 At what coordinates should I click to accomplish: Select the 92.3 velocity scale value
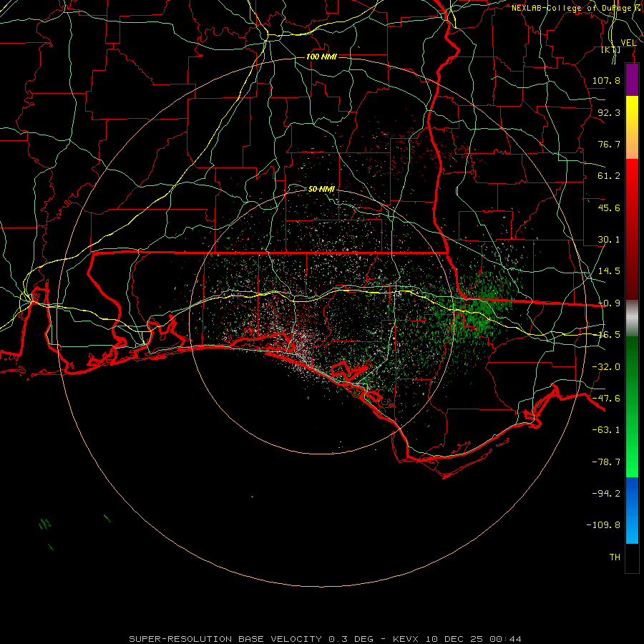point(609,112)
